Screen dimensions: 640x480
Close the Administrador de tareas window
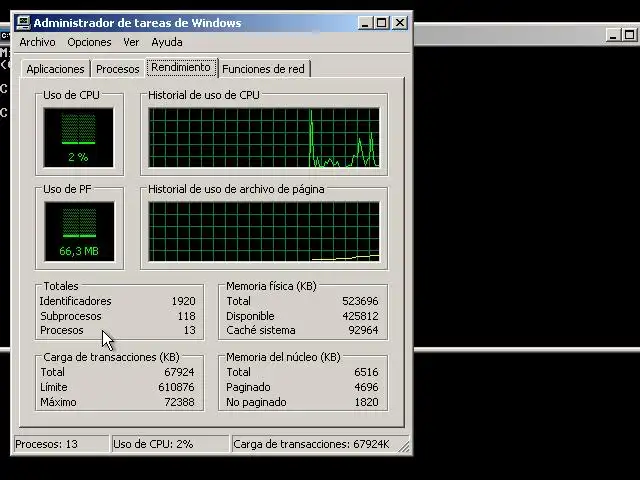click(x=400, y=23)
